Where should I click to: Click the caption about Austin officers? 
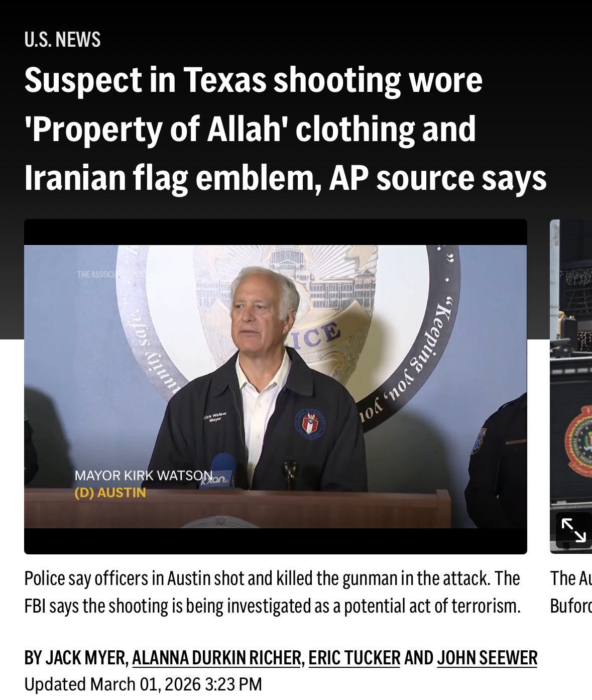coord(272,592)
